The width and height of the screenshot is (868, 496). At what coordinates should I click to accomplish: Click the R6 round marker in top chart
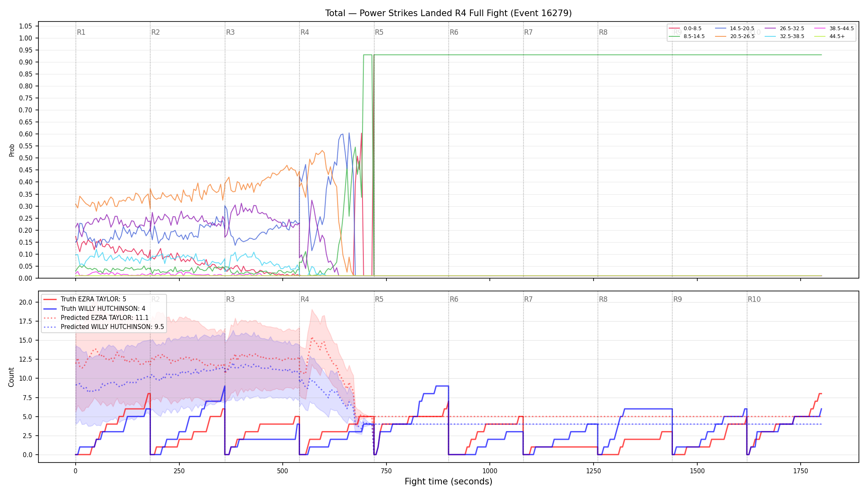pyautogui.click(x=454, y=32)
